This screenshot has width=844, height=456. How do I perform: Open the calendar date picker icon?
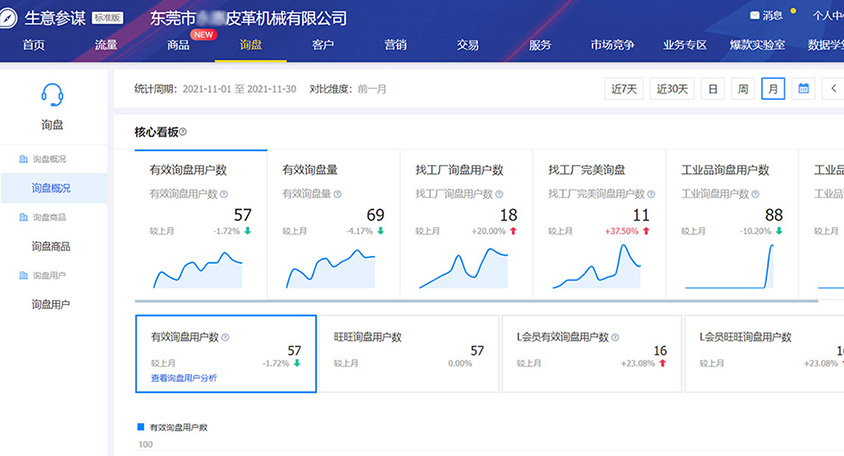coord(803,88)
